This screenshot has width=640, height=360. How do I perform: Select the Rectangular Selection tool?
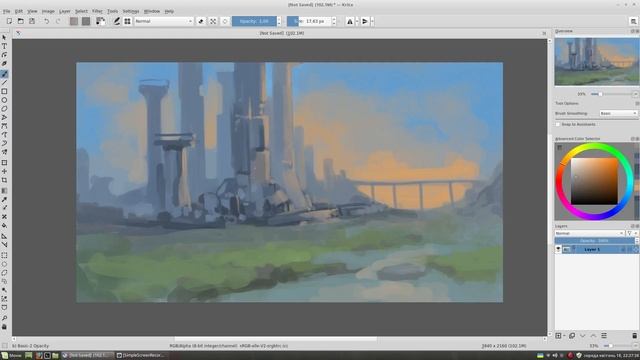click(4, 256)
